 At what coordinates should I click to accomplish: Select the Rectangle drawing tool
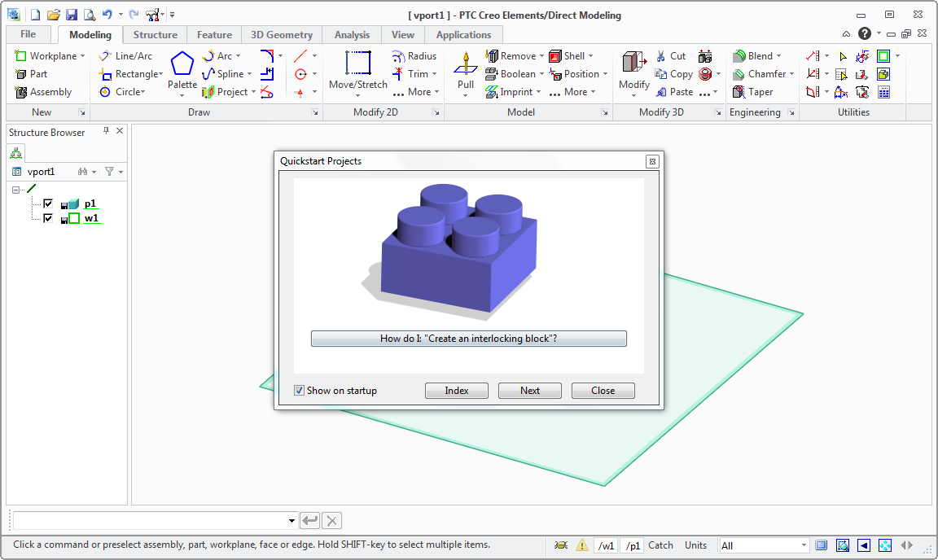(x=130, y=73)
